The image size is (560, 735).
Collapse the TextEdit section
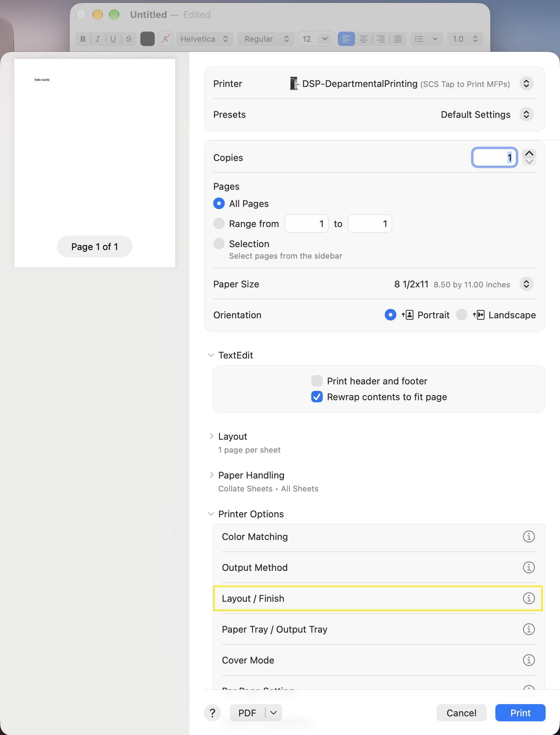(x=211, y=355)
